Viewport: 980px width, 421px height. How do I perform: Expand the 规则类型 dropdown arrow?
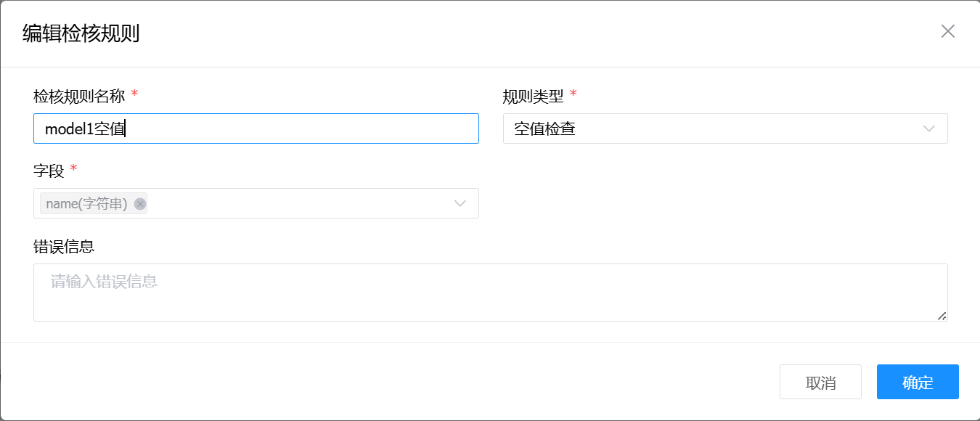928,128
